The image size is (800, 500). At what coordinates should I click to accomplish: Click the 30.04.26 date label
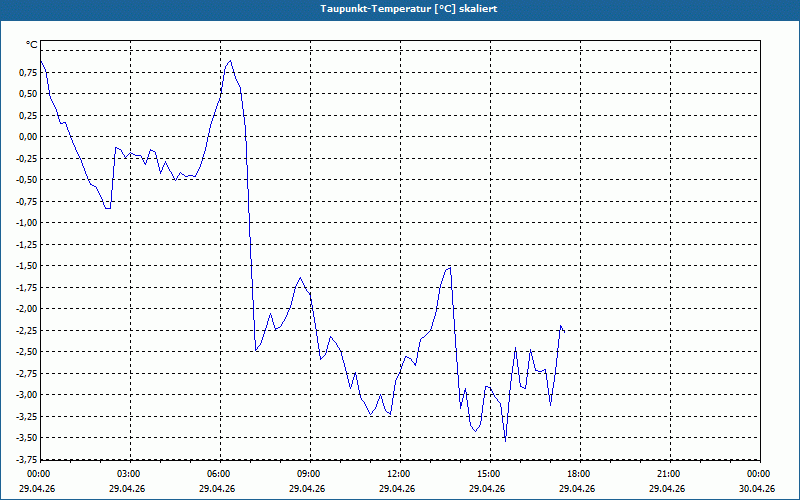(x=757, y=488)
